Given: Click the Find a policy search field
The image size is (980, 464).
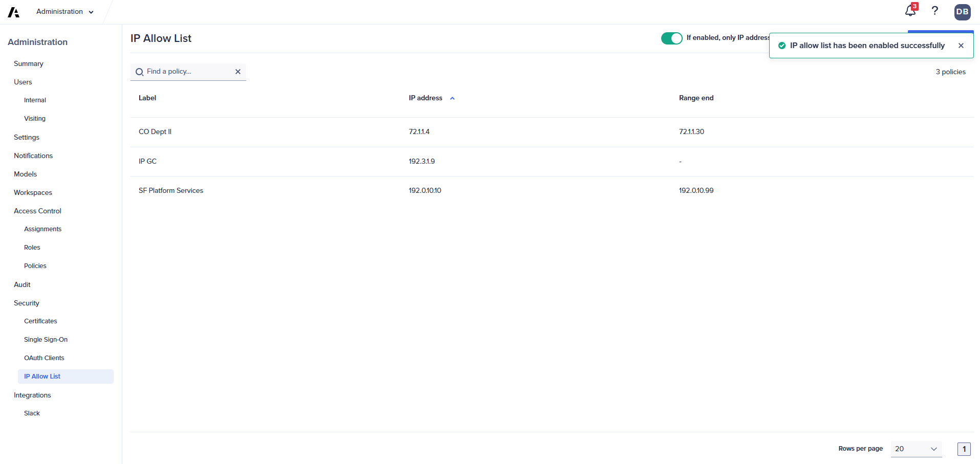Looking at the screenshot, I should [184, 72].
